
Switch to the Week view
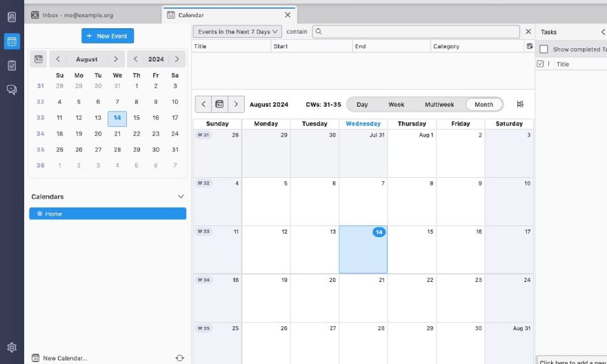[x=396, y=104]
